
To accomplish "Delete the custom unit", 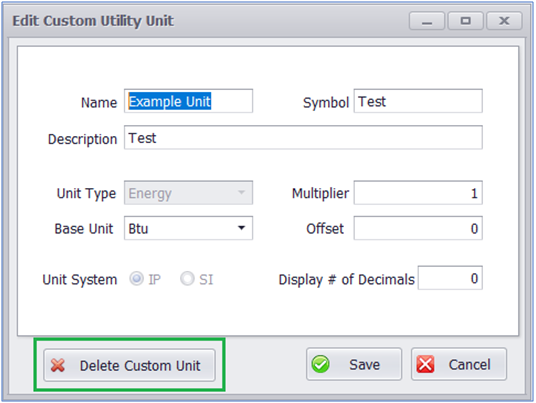I will coord(130,365).
